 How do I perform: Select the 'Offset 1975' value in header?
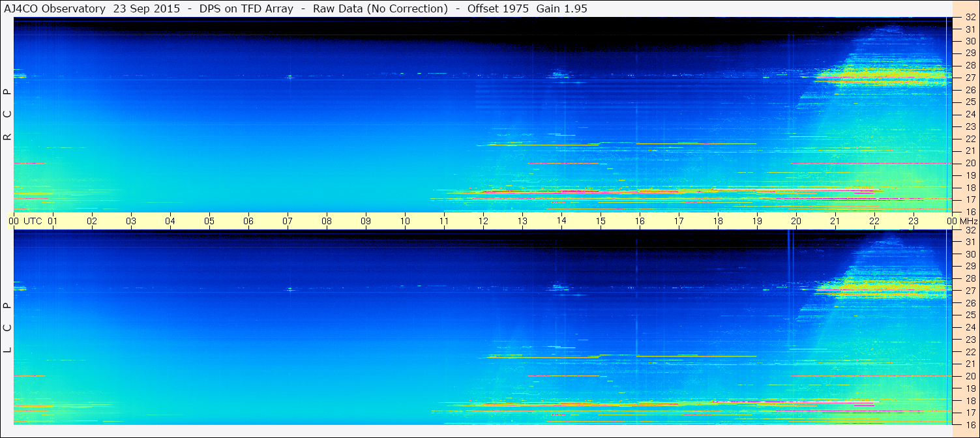click(499, 8)
